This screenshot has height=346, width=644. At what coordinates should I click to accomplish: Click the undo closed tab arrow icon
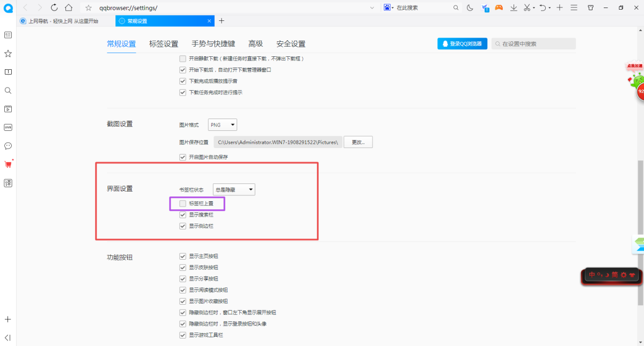pyautogui.click(x=543, y=8)
